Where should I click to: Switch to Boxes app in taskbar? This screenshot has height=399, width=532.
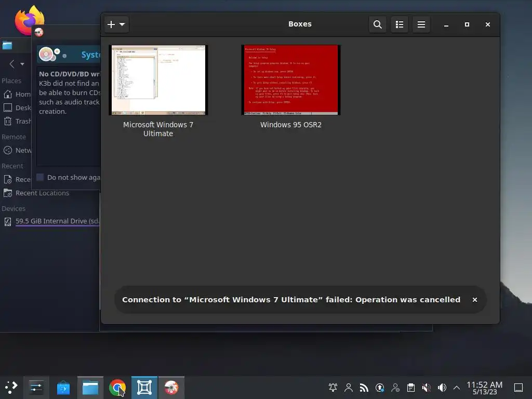click(x=144, y=388)
